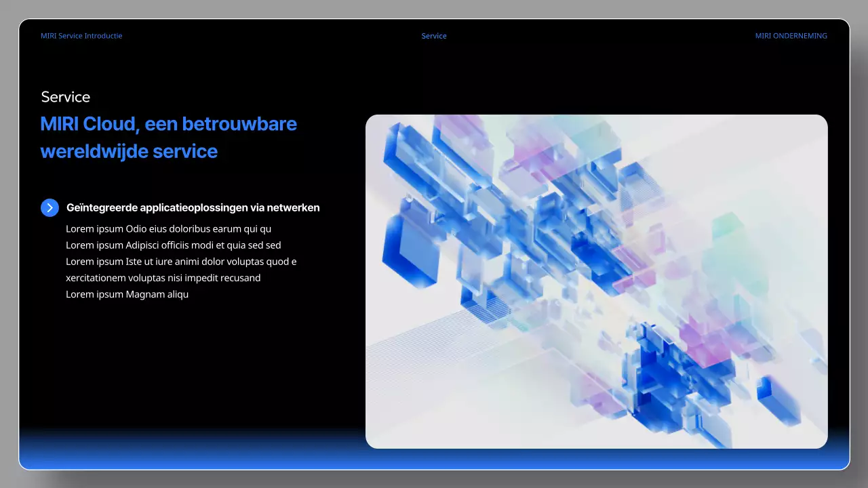The image size is (868, 488).
Task: Click the line "Lorem ipsum Adipisci officiis modi"
Action: pos(173,245)
